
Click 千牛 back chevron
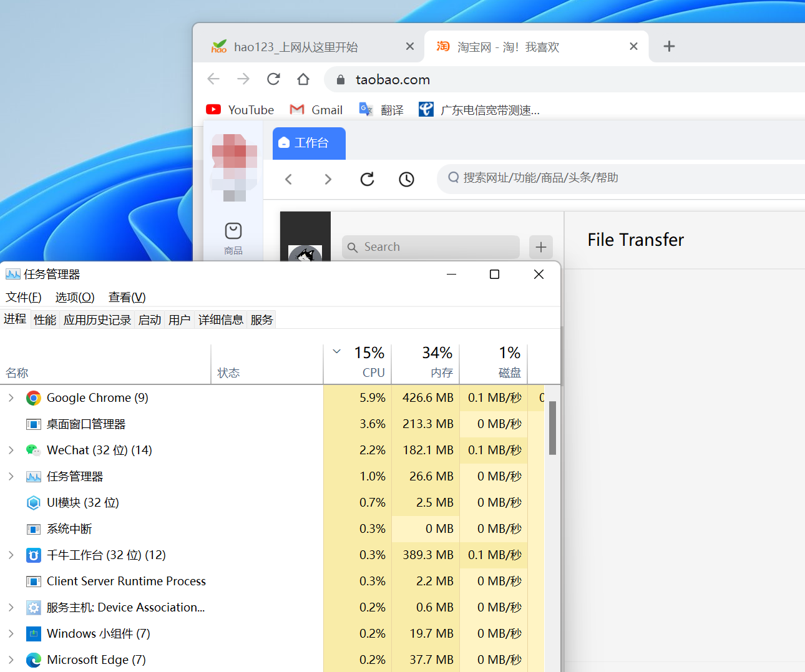(x=288, y=179)
